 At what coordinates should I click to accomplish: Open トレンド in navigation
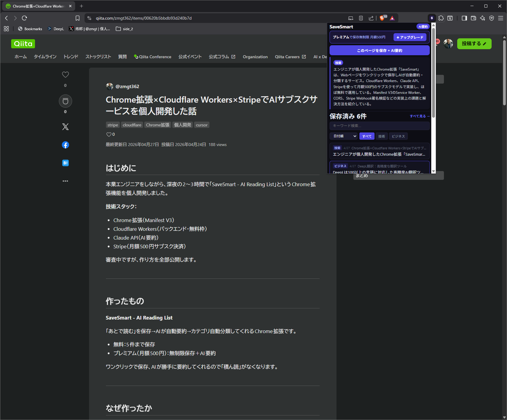point(71,57)
